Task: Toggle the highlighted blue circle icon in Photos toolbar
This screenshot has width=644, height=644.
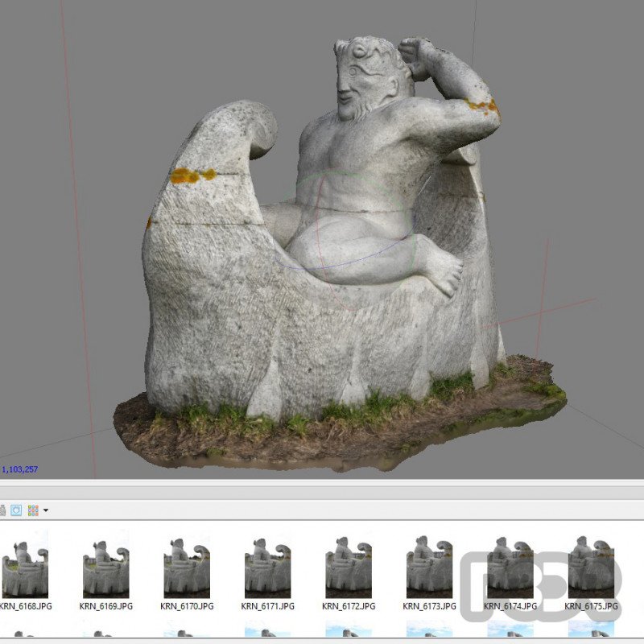Action: pos(17,510)
